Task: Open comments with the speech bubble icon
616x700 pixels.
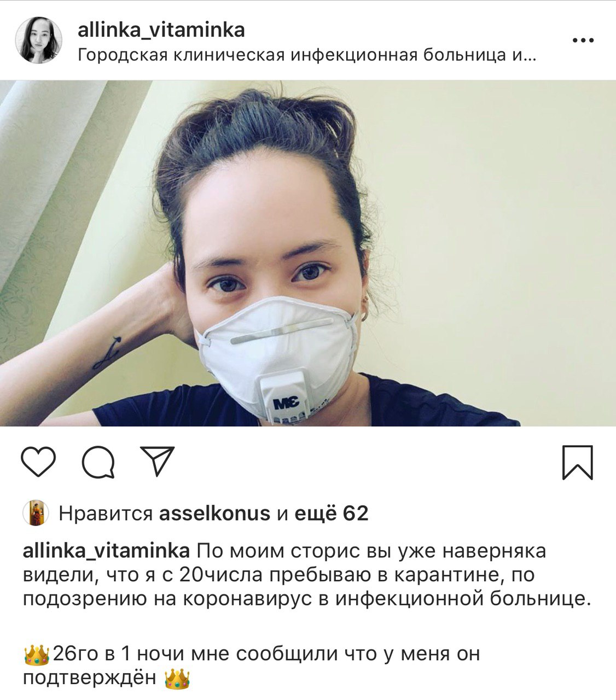Action: pyautogui.click(x=98, y=463)
